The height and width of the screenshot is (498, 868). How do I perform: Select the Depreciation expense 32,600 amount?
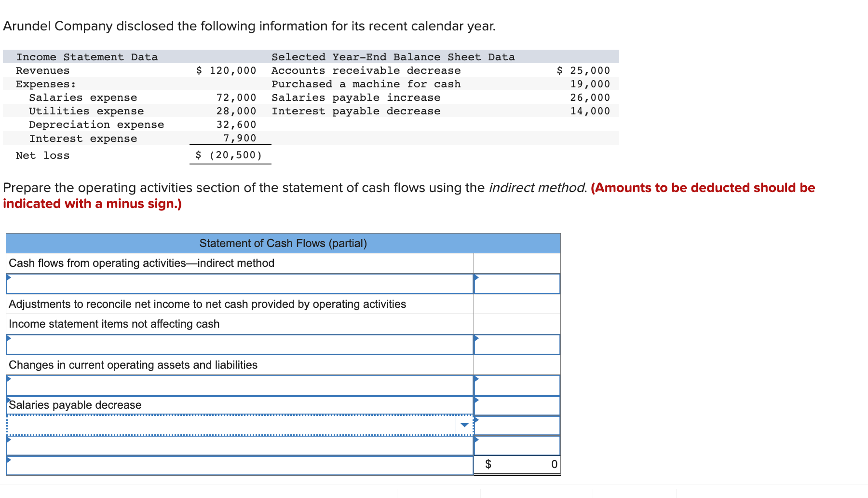236,124
